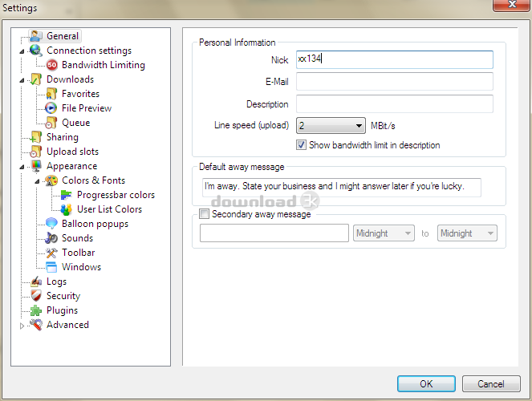Expand the Advanced tree node
The width and height of the screenshot is (532, 401).
pos(22,326)
